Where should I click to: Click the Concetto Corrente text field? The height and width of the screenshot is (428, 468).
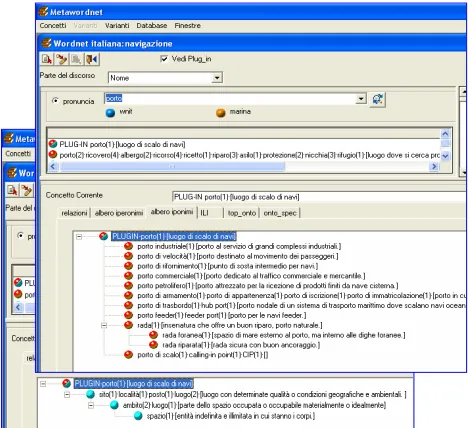[319, 197]
